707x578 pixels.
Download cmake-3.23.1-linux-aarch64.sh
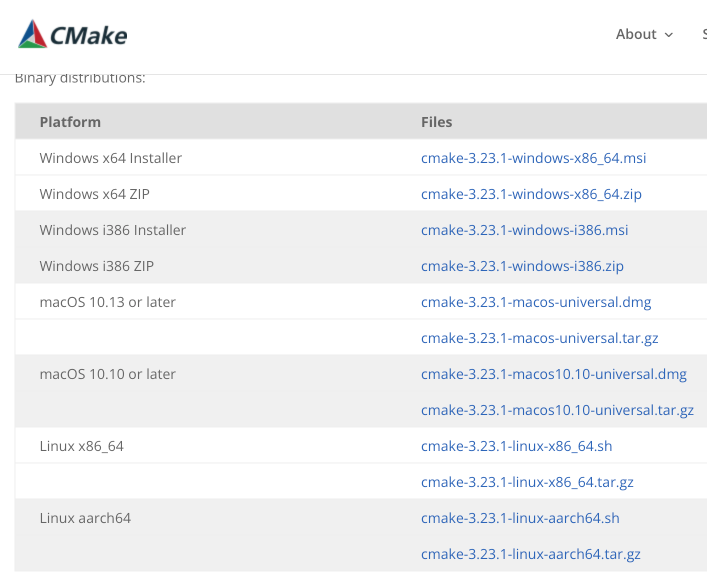[x=520, y=519]
